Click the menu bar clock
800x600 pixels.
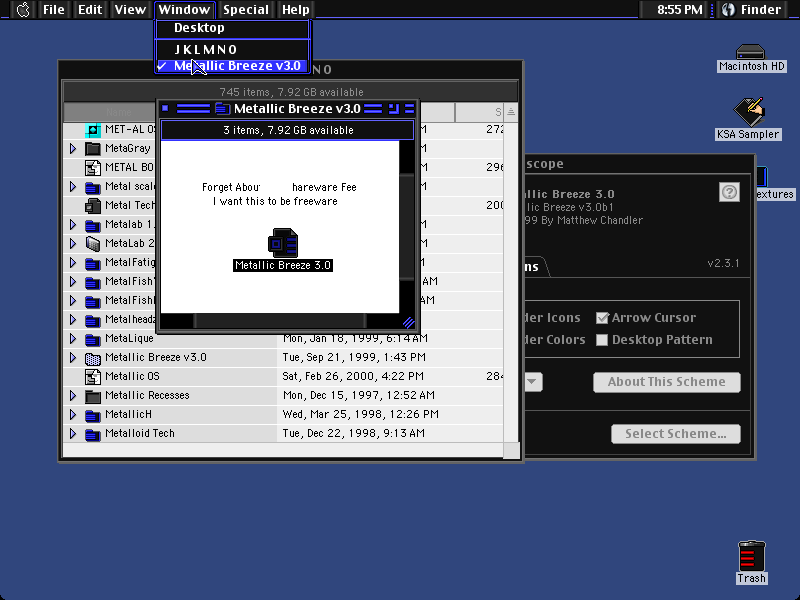click(x=679, y=10)
